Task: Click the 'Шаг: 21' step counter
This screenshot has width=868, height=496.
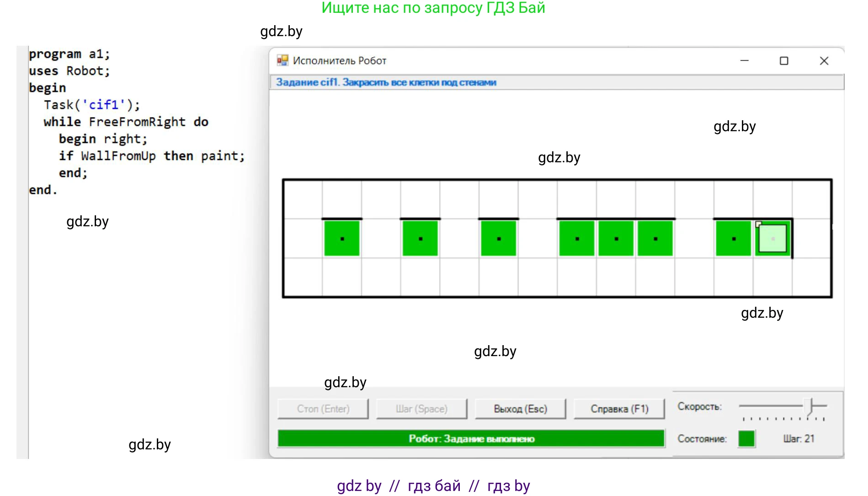Action: [x=799, y=439]
